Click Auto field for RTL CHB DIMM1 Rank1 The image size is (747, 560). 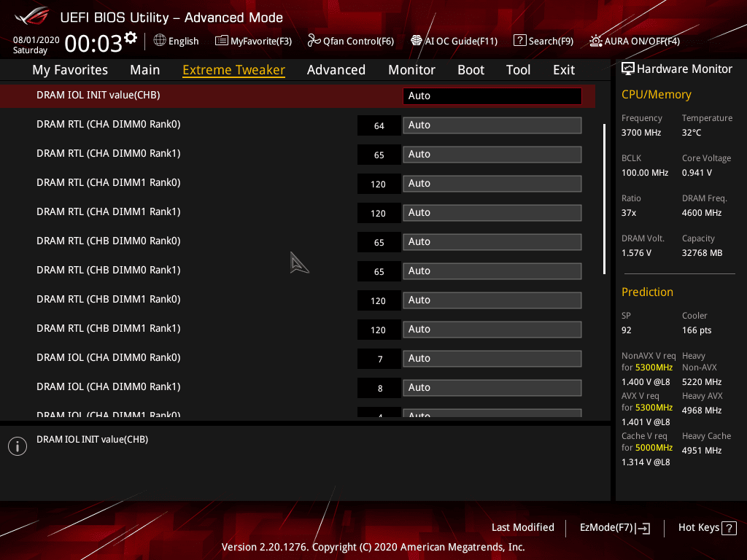click(x=492, y=330)
